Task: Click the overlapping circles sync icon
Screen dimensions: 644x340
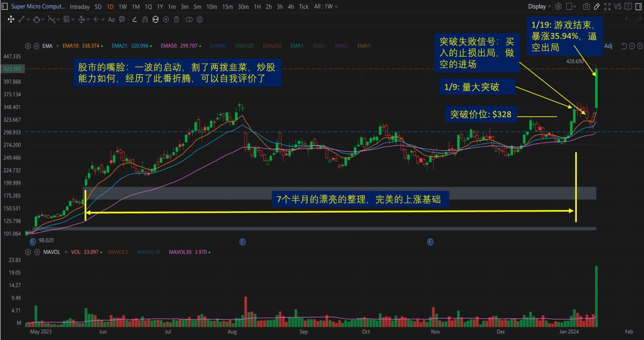Action: point(189,19)
